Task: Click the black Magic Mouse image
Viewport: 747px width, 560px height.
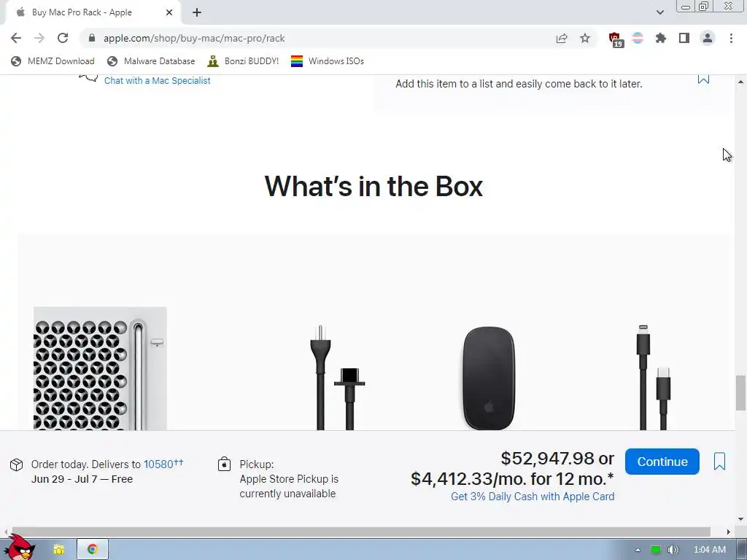Action: click(x=489, y=378)
